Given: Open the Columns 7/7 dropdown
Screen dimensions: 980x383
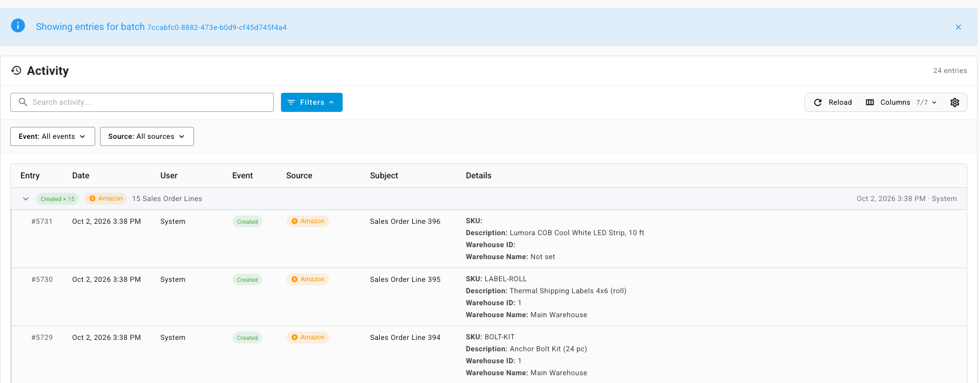Looking at the screenshot, I should (x=901, y=102).
